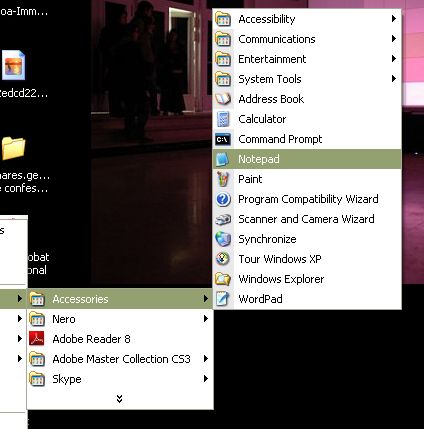
Task: Click the 'Adobe Reader 8' label
Action: tap(91, 339)
